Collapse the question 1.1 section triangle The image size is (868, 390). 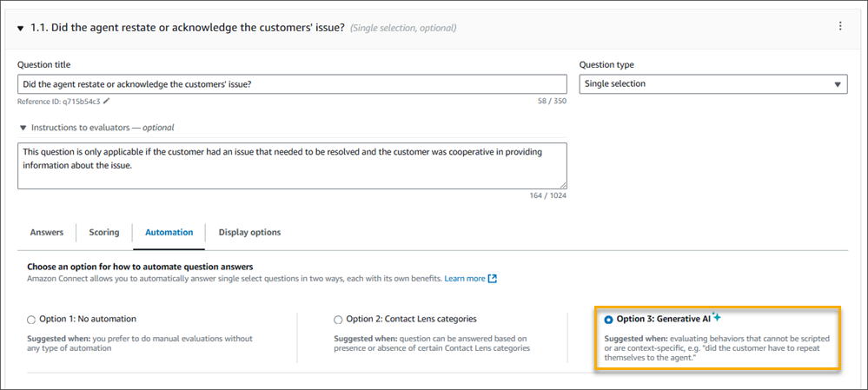coord(21,28)
